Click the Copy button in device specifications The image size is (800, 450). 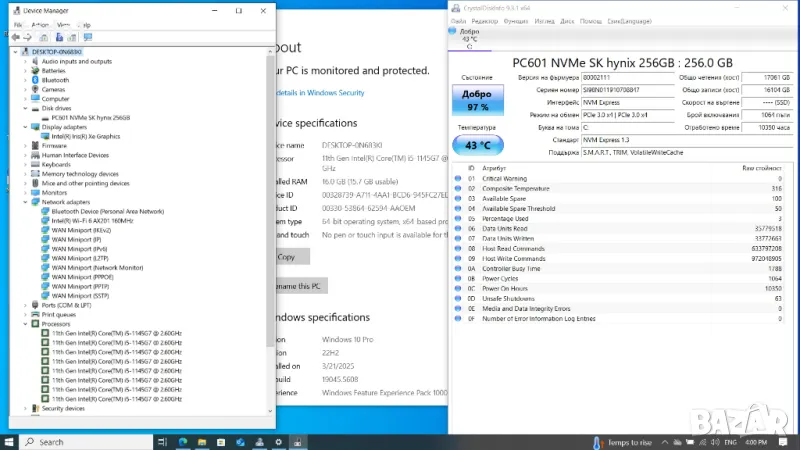click(x=286, y=256)
